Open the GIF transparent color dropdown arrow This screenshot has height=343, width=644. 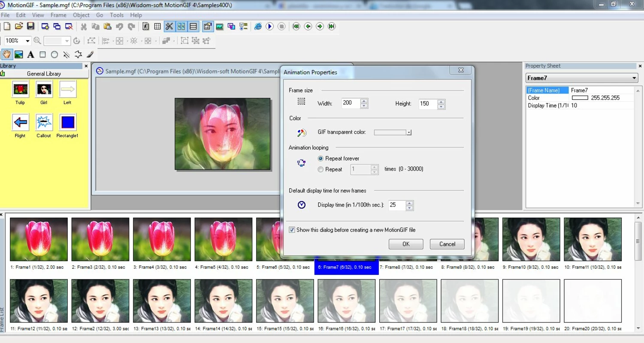coord(409,132)
